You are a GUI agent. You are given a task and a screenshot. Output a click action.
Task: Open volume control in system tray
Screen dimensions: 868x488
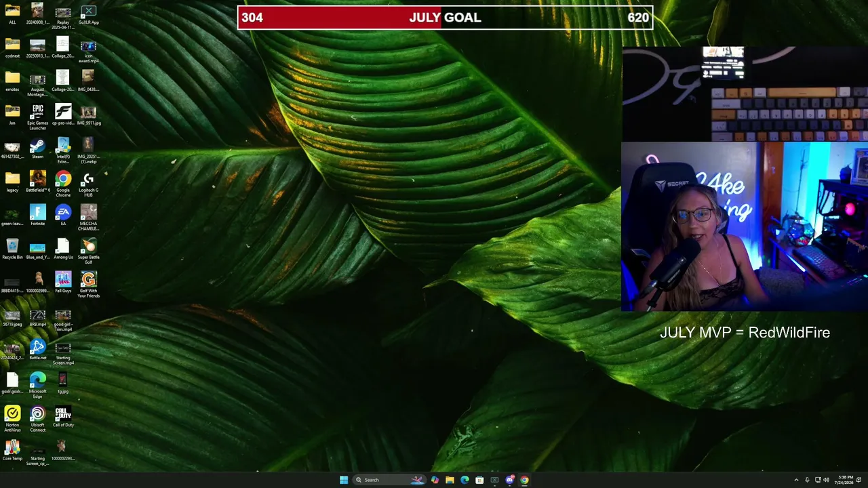(826, 480)
